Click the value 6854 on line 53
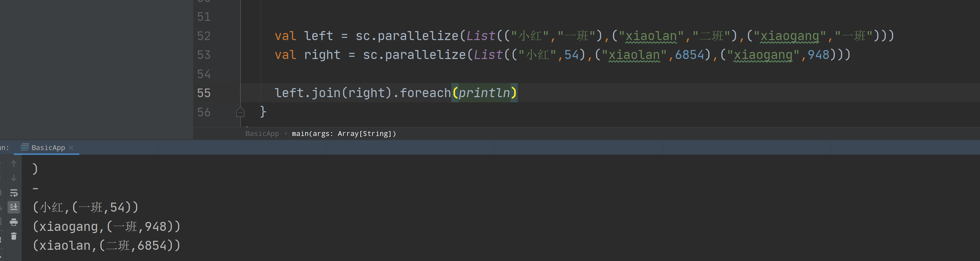The image size is (980, 261). click(689, 55)
